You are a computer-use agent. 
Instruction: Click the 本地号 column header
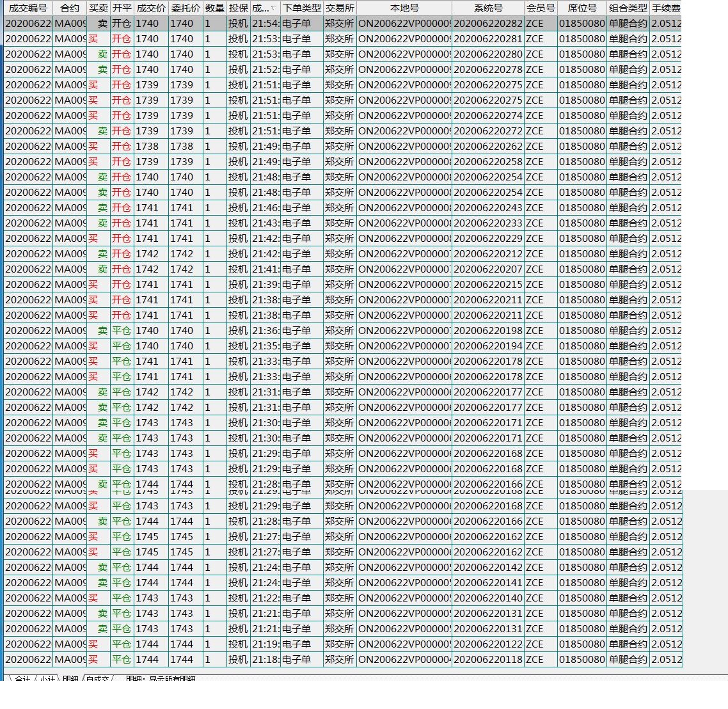(404, 8)
